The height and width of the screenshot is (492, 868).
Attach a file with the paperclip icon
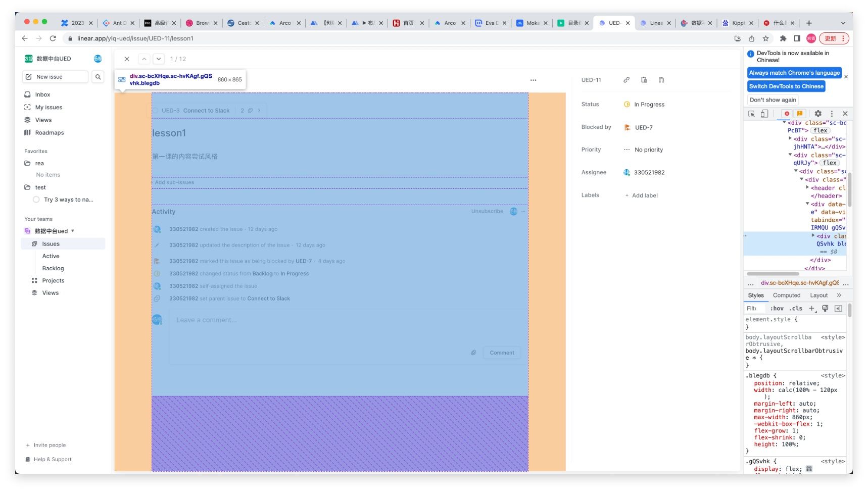473,353
